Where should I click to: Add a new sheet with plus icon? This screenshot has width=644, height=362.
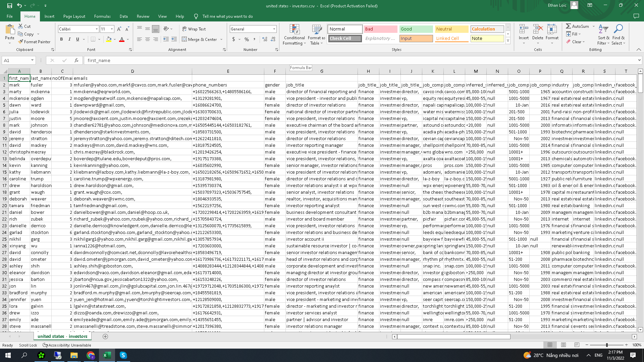pos(105,336)
